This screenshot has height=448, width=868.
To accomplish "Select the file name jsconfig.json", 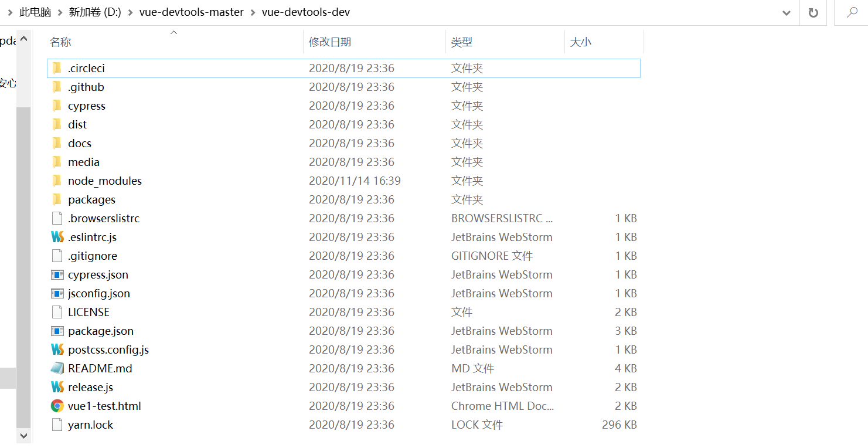I will click(x=99, y=293).
